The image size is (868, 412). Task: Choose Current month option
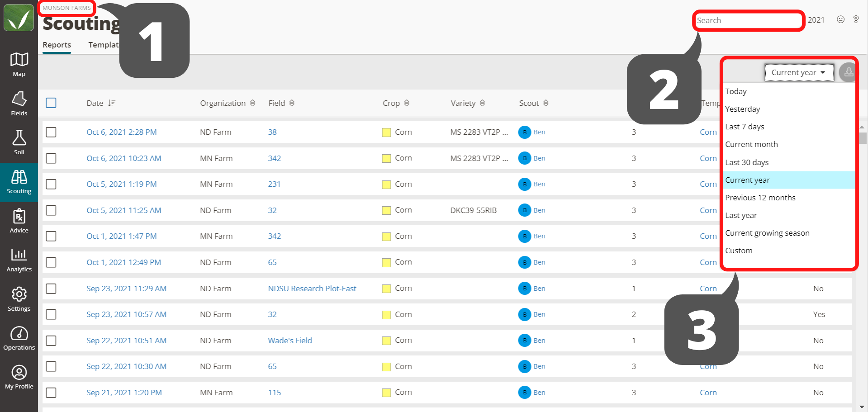point(789,144)
